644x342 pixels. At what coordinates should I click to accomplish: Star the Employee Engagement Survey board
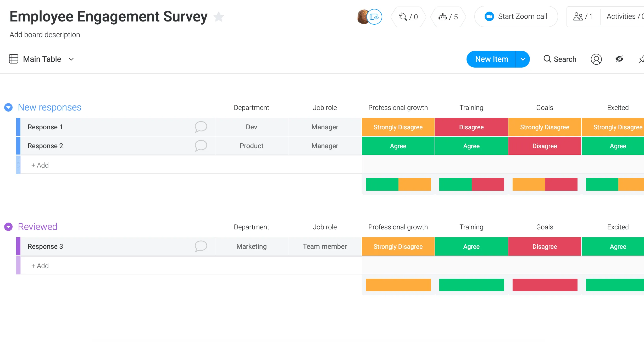219,17
